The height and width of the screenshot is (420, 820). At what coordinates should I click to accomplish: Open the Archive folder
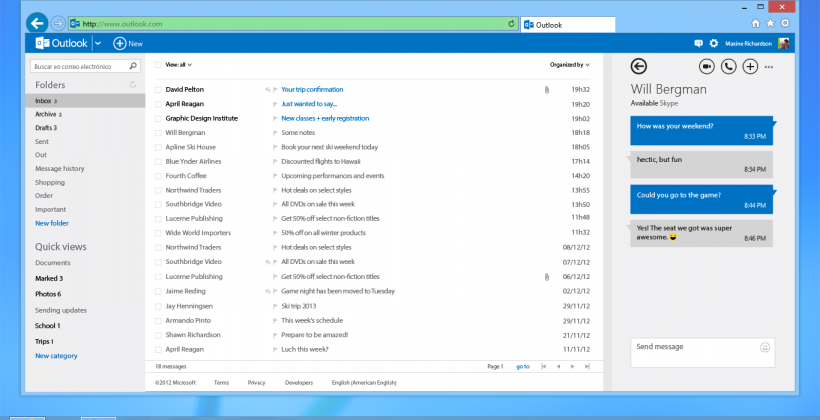(48, 114)
